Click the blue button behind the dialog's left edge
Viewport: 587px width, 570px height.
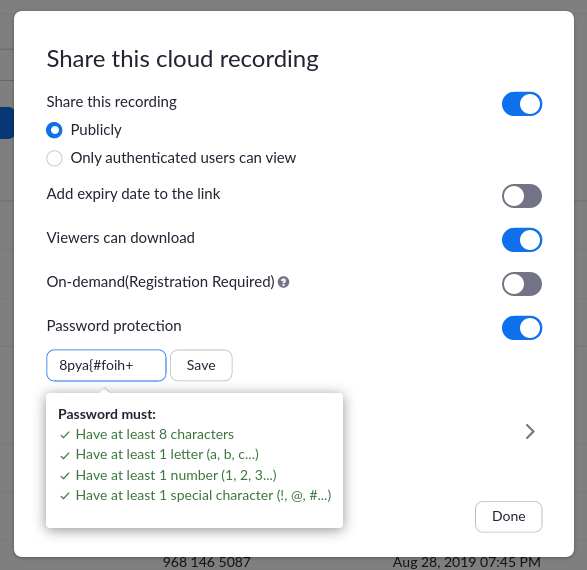[7, 123]
